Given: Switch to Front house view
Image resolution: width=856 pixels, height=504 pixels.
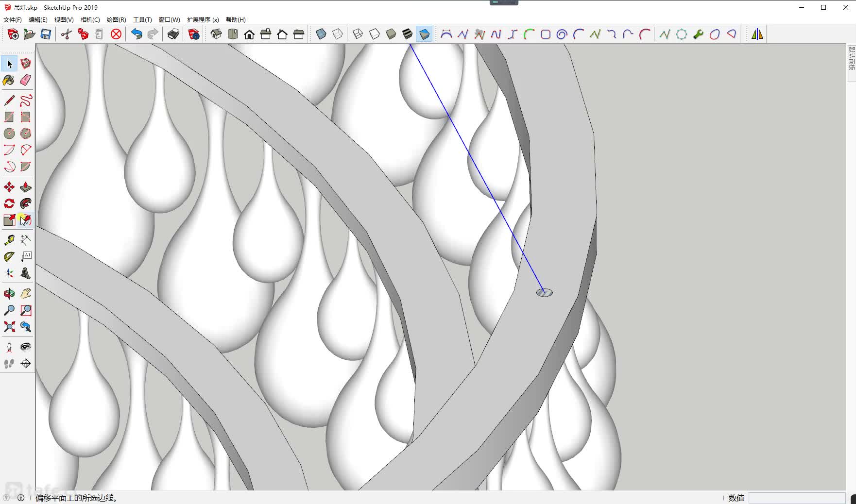Looking at the screenshot, I should [249, 34].
